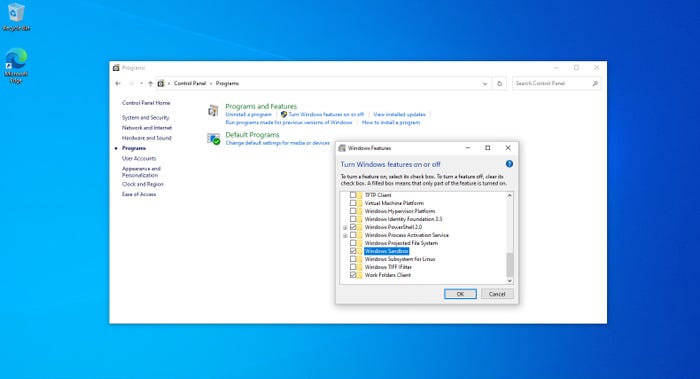
Task: Go forward in Control Panel navigation
Action: click(131, 83)
